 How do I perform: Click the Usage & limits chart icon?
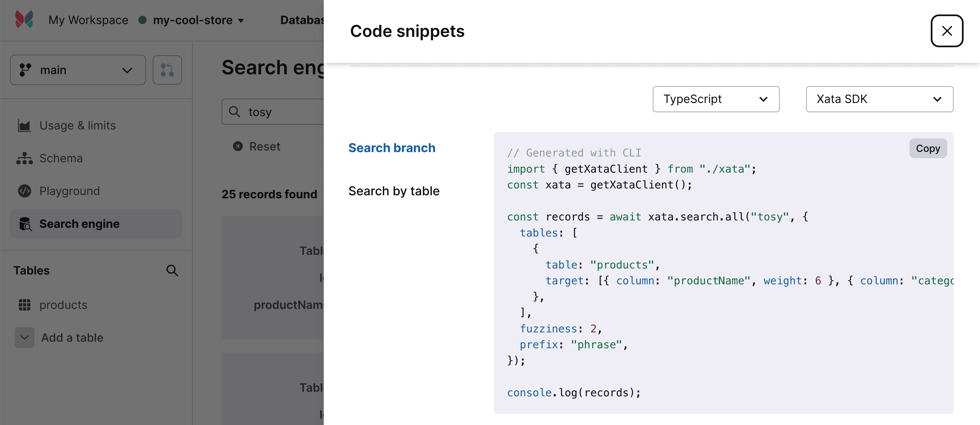[24, 125]
